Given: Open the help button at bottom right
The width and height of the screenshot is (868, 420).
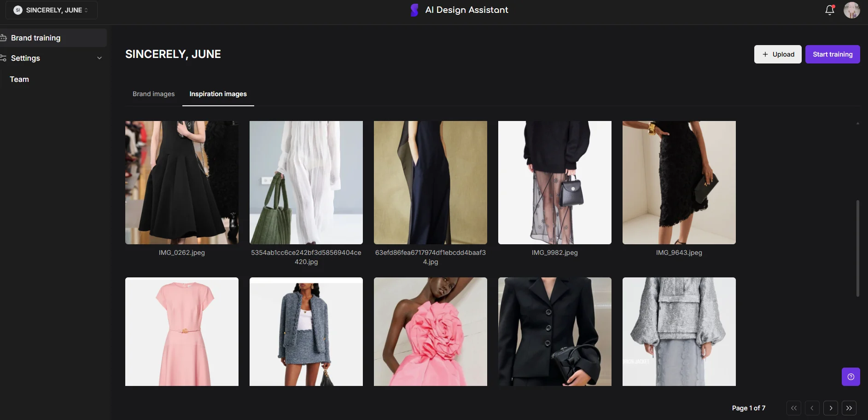Looking at the screenshot, I should coord(851,376).
